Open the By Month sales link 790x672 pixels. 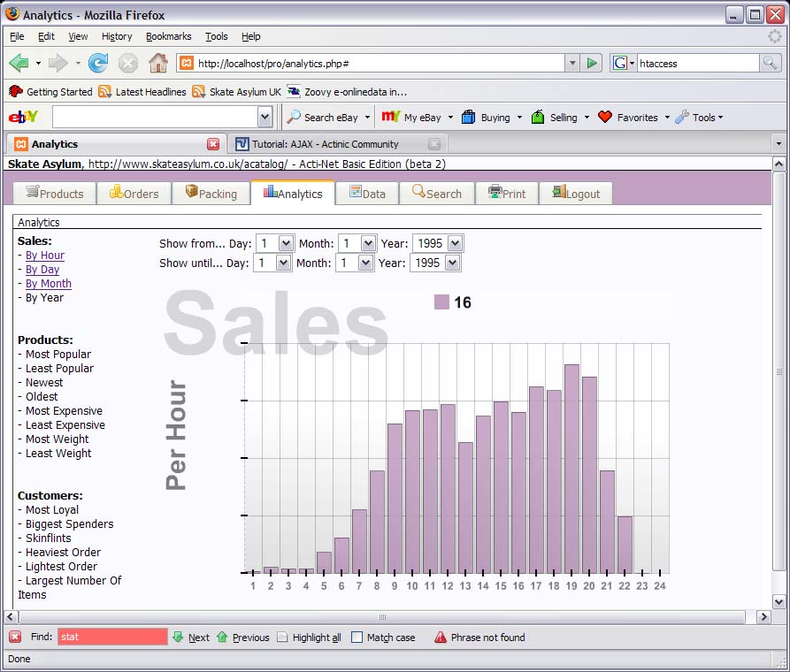click(49, 284)
